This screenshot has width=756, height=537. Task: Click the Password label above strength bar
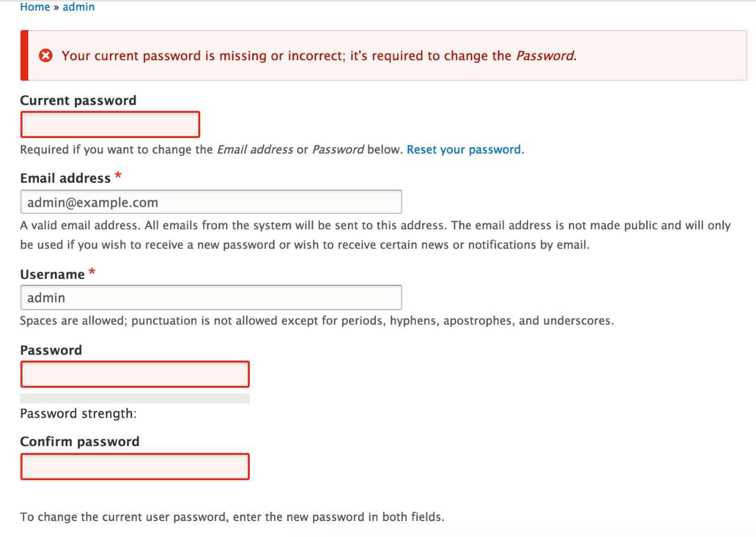(51, 350)
